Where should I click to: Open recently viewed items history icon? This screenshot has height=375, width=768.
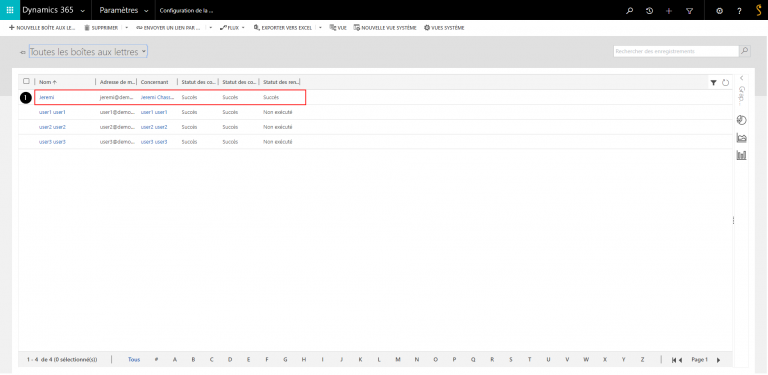[649, 10]
